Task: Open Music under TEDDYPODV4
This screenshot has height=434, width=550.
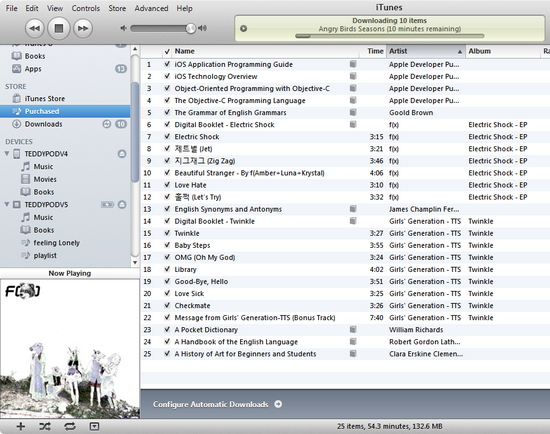Action: pyautogui.click(x=43, y=167)
